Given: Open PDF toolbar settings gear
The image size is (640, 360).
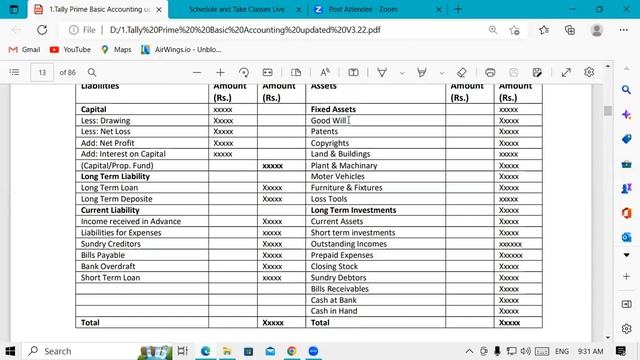Looking at the screenshot, I should click(589, 72).
